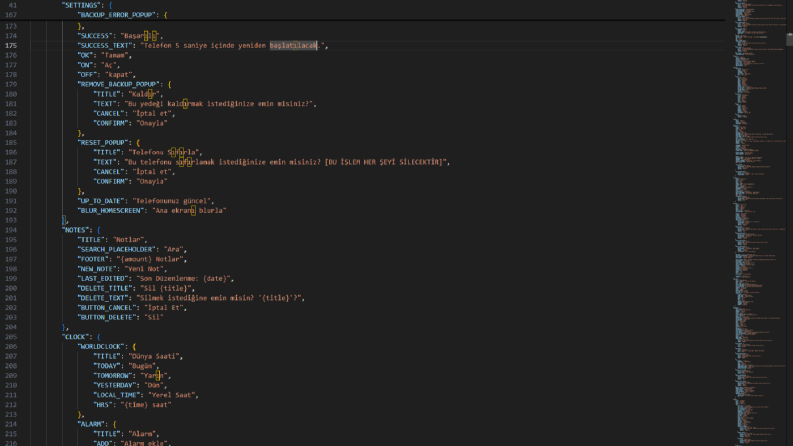The height and width of the screenshot is (446, 793).
Task: Click line number 194 in the gutter
Action: point(11,230)
